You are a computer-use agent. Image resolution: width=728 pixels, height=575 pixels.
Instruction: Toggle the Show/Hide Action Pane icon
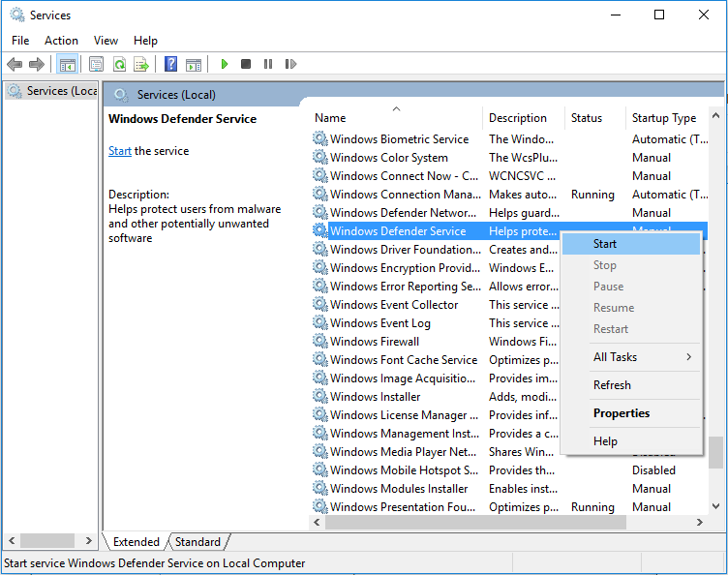point(194,64)
